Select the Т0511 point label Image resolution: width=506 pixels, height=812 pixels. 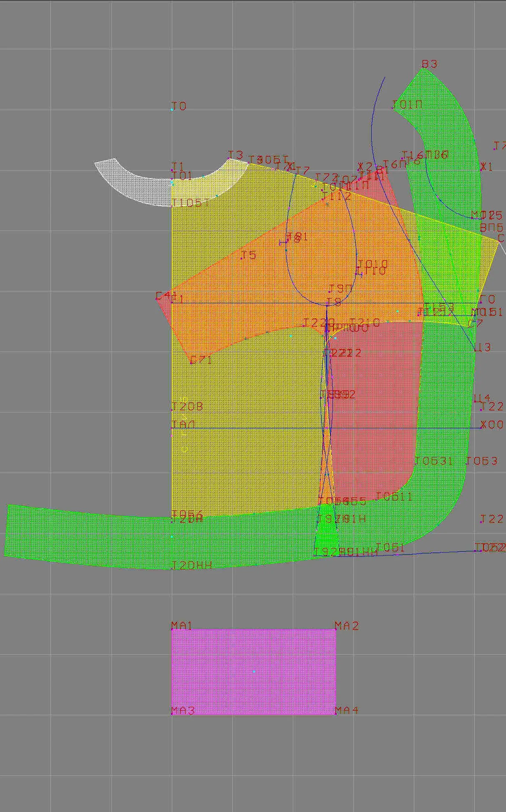click(394, 496)
